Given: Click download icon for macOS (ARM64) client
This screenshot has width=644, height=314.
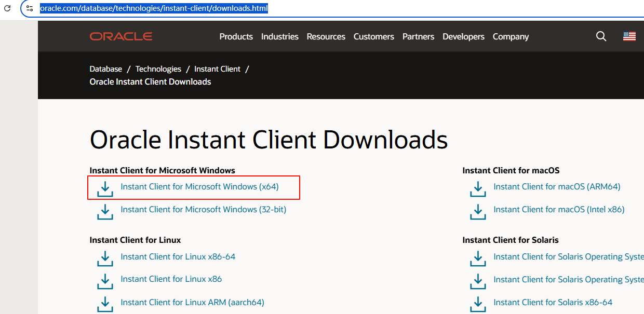Looking at the screenshot, I should (478, 189).
